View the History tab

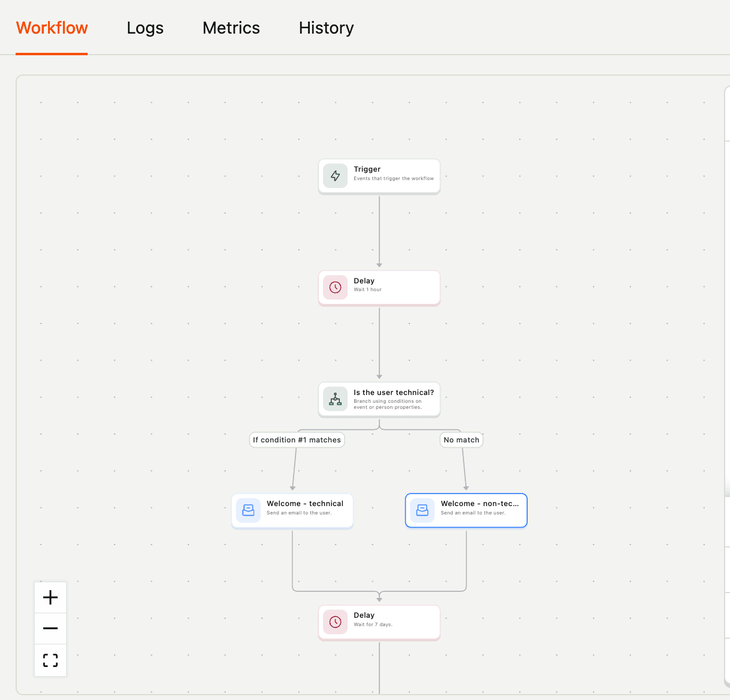[326, 28]
